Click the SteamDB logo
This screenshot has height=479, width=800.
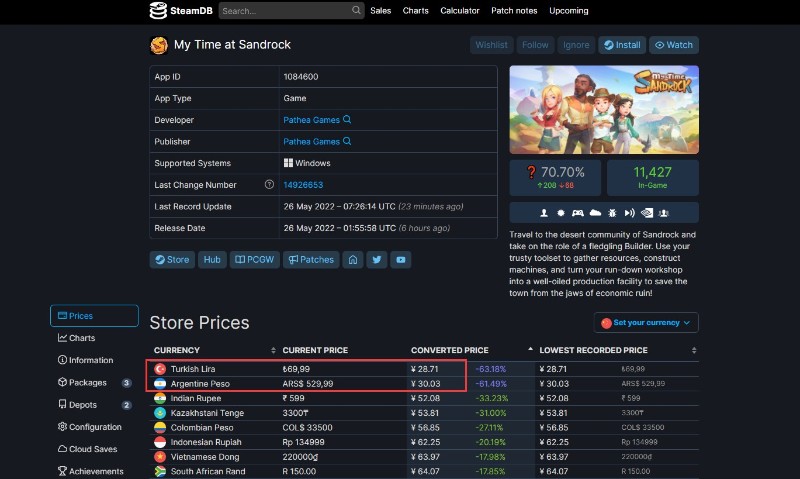pyautogui.click(x=181, y=10)
